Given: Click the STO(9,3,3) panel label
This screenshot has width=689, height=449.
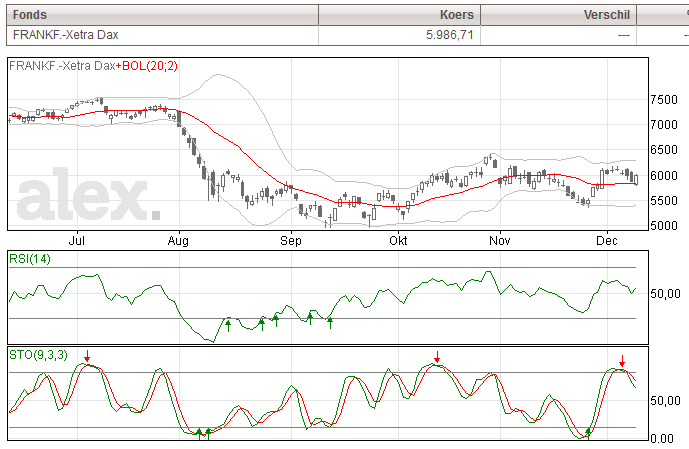Looking at the screenshot, I should tap(38, 355).
